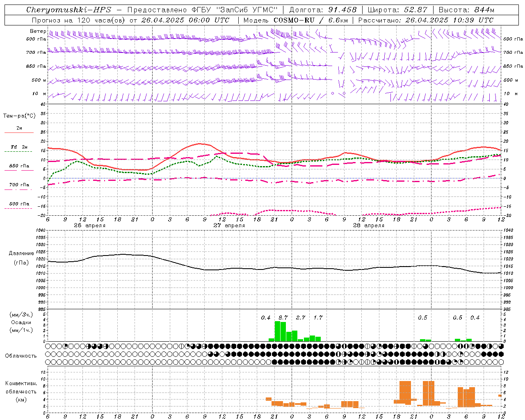525x420 pixels.
Task: Click the tallest green precipitation bar
Action: tap(277, 331)
